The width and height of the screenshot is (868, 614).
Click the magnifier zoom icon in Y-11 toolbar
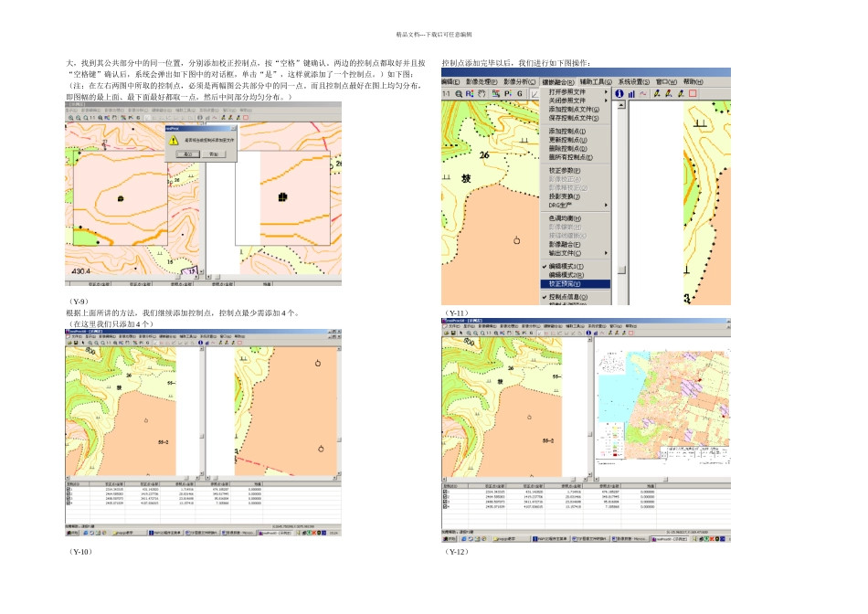[458, 93]
